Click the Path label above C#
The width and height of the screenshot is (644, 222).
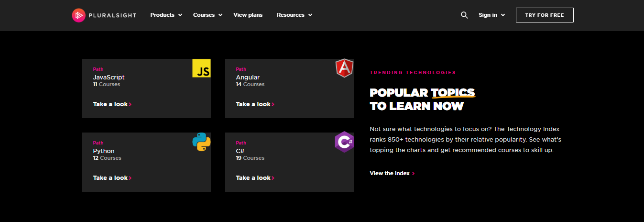(x=241, y=143)
